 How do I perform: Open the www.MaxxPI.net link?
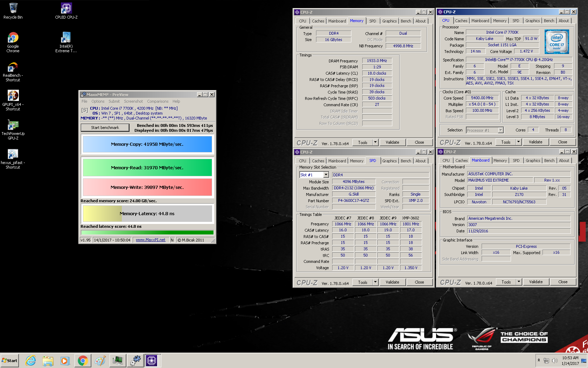pyautogui.click(x=150, y=240)
